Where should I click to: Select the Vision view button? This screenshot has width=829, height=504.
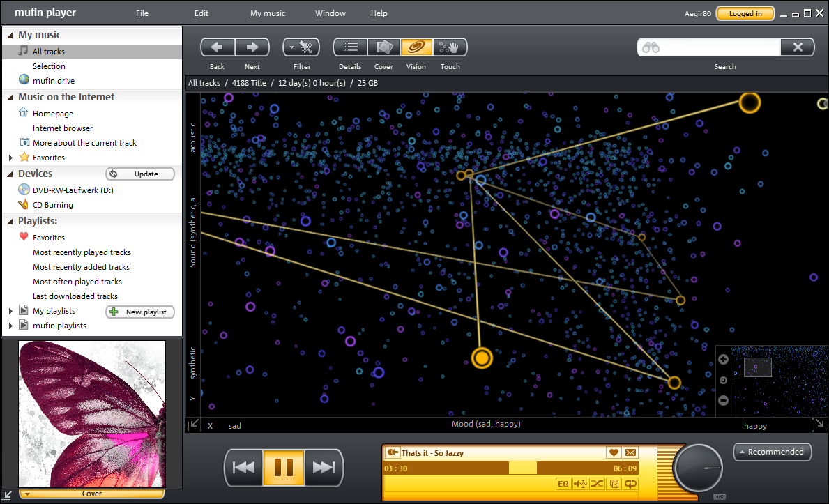416,47
